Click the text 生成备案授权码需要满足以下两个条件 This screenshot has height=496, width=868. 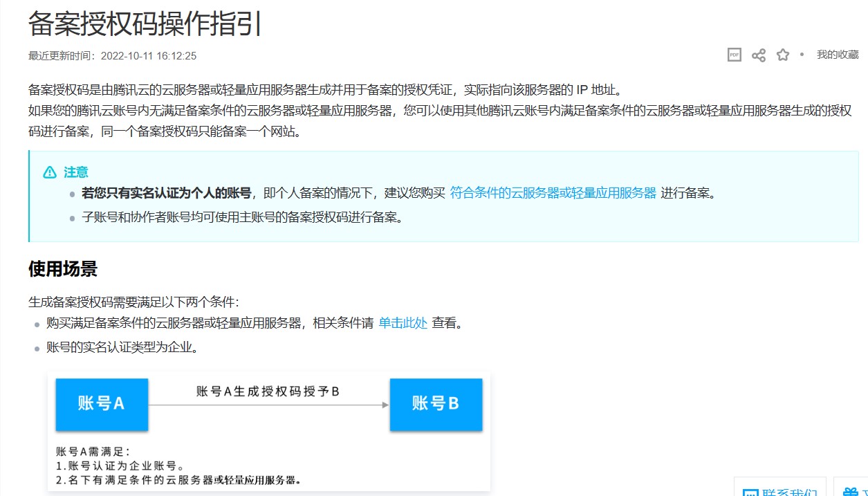pos(133,302)
